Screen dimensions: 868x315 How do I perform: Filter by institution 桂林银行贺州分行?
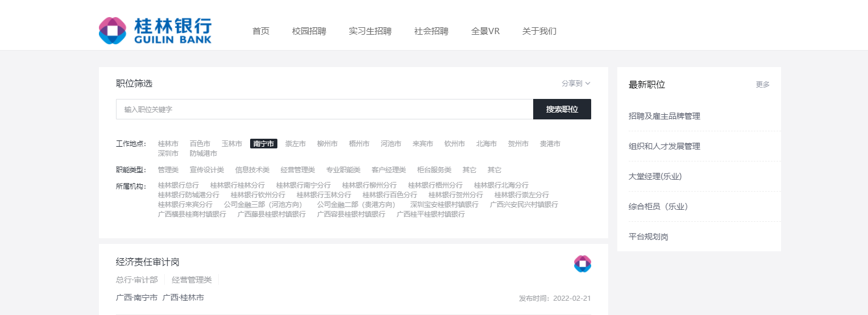click(x=456, y=195)
